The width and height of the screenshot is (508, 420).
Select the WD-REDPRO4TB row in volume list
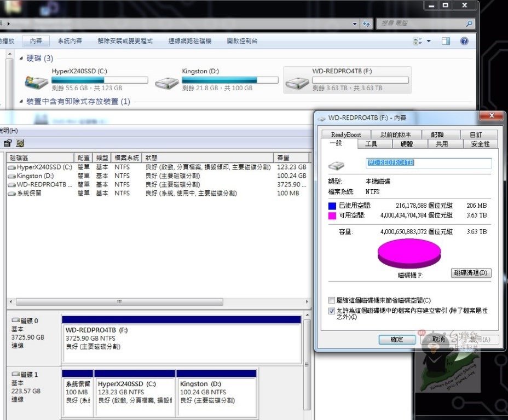pos(158,185)
